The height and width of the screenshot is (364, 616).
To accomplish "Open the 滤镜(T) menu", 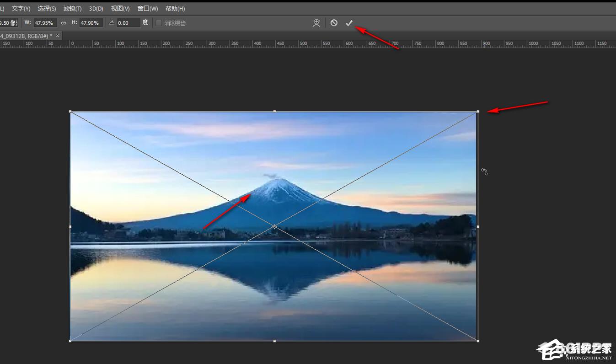I will tap(72, 9).
